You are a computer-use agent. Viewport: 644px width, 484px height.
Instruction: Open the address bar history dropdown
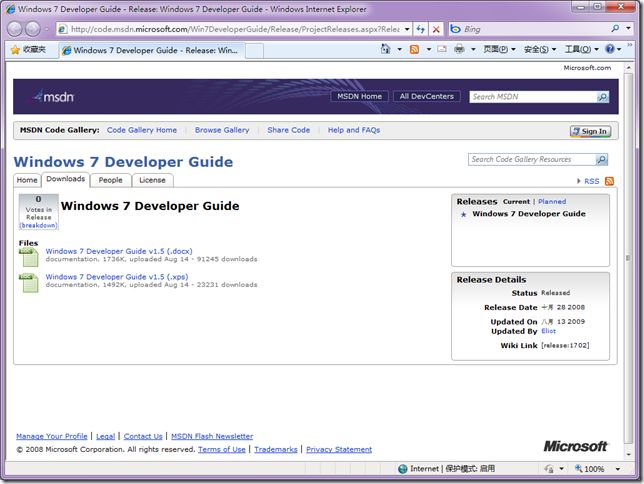[407, 29]
